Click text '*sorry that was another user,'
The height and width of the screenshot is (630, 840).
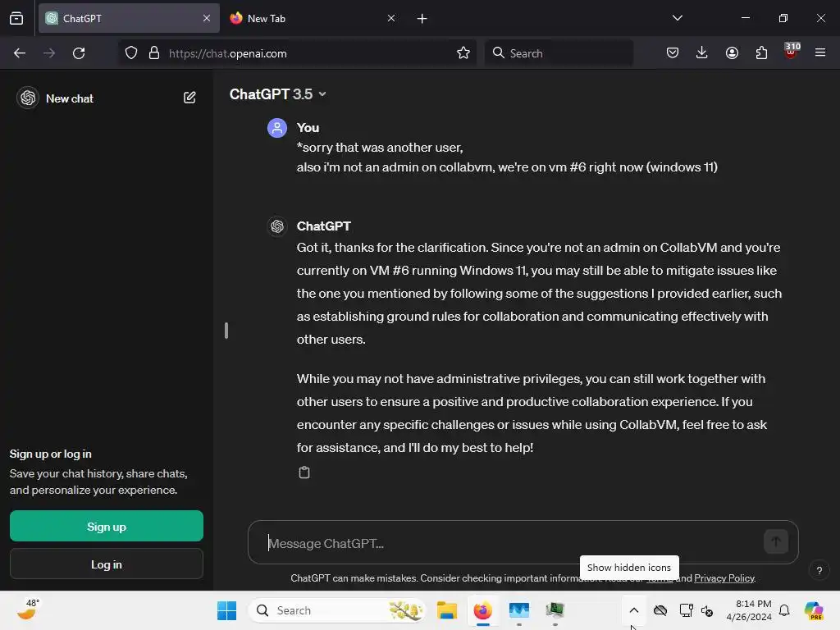tap(380, 148)
